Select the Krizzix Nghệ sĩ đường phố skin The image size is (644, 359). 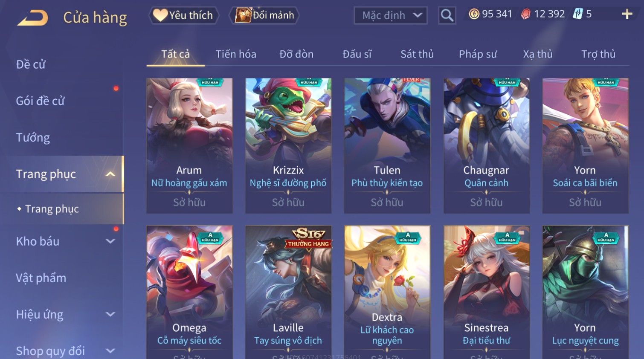click(x=288, y=146)
